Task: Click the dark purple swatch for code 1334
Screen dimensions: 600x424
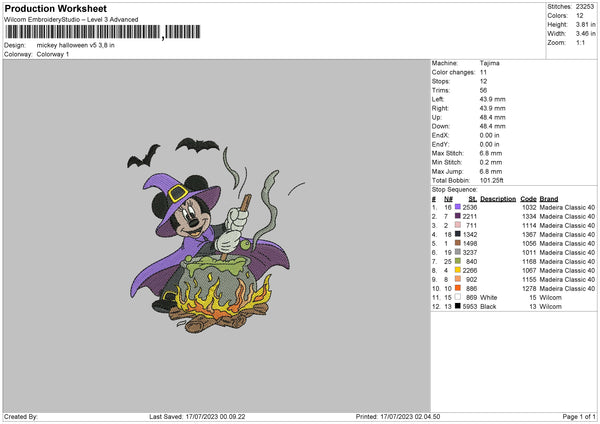Action: (458, 216)
